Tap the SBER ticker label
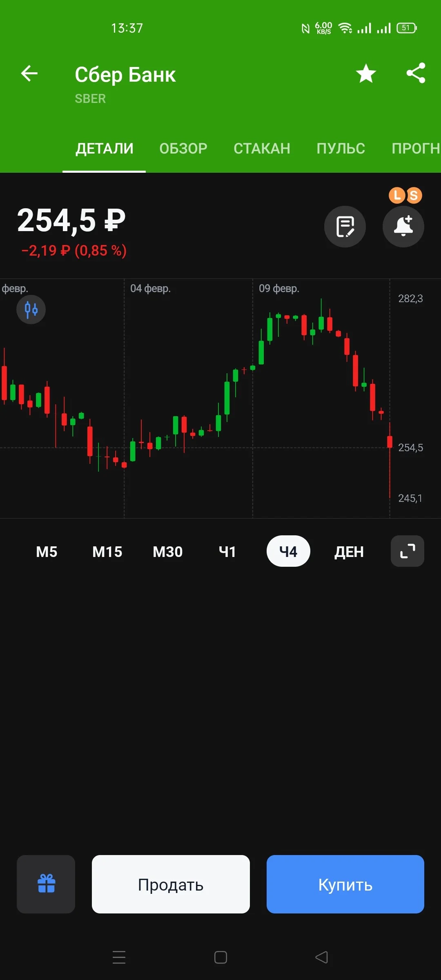The width and height of the screenshot is (441, 980). click(x=90, y=98)
